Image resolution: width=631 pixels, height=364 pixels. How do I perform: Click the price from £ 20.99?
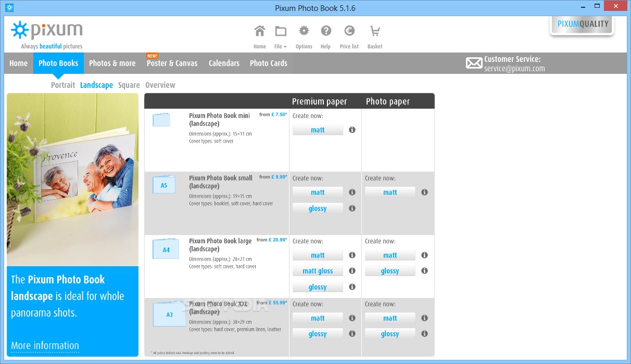(x=272, y=240)
